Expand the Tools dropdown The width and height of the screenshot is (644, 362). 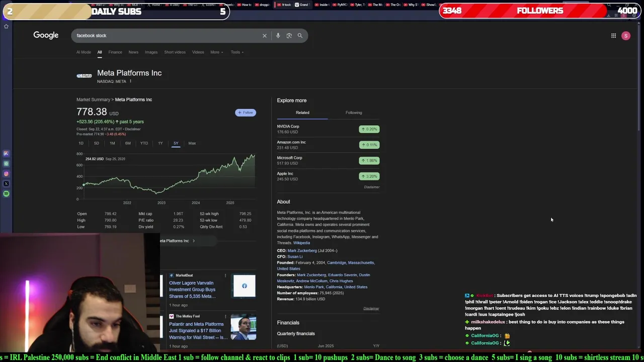click(237, 52)
